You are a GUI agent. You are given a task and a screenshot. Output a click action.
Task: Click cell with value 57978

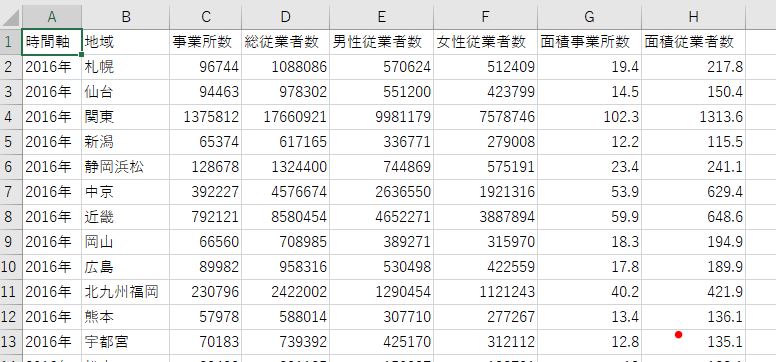[205, 317]
